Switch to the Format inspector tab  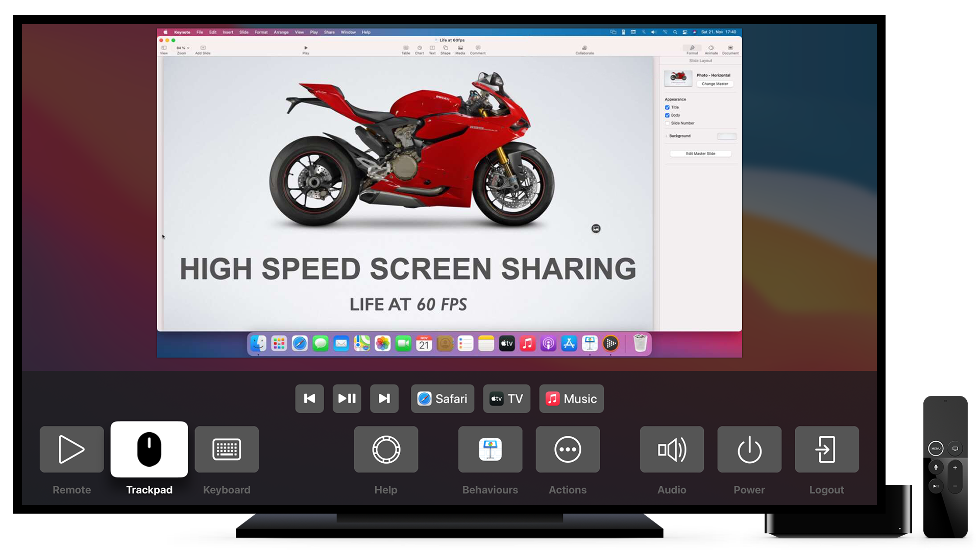pyautogui.click(x=692, y=49)
